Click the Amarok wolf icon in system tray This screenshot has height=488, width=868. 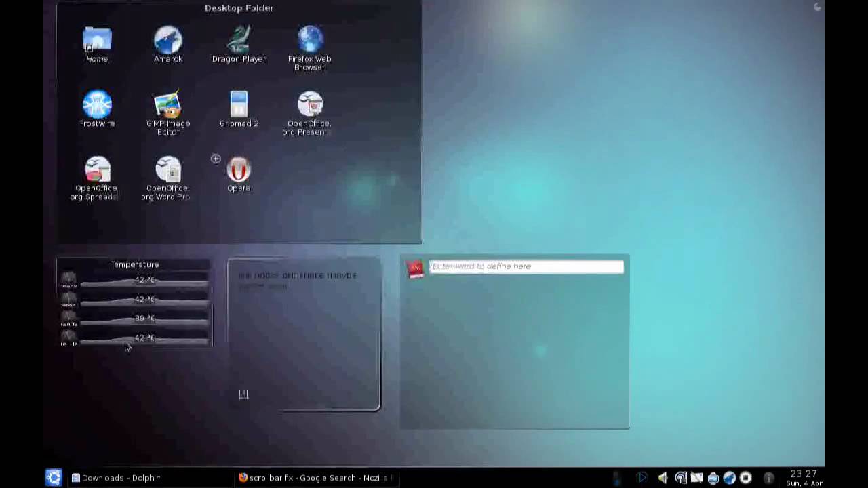[730, 478]
